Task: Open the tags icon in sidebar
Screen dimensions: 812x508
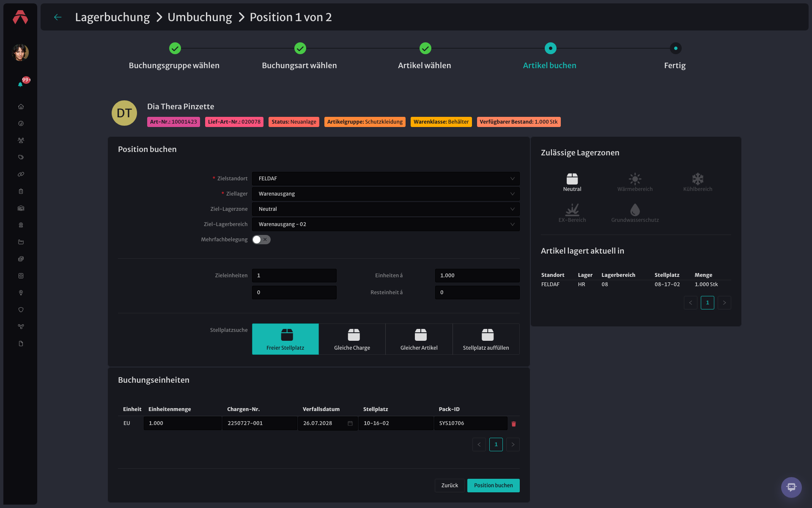Action: coord(21,157)
